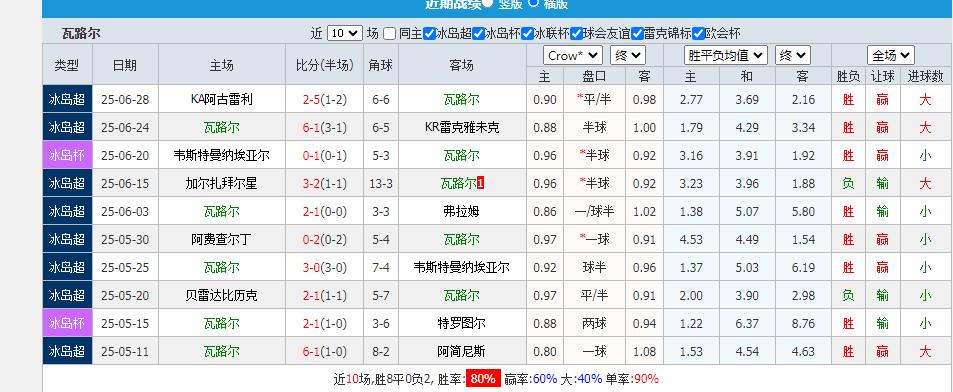Image resolution: width=953 pixels, height=392 pixels.
Task: Open the 特罗图尔 team link
Action: click(x=462, y=323)
